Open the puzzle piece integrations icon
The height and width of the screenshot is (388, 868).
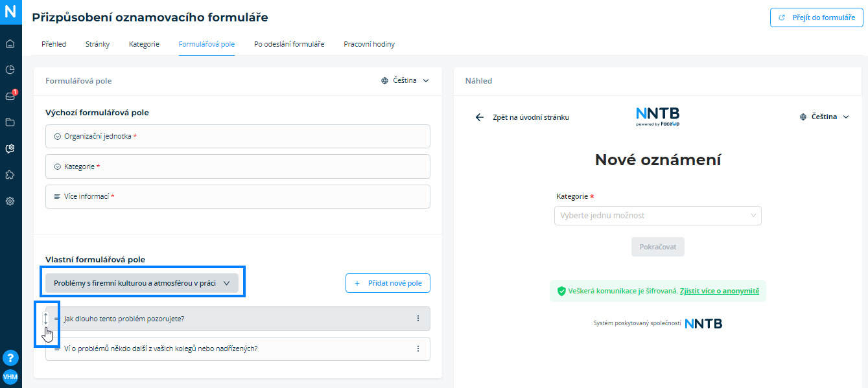click(10, 175)
